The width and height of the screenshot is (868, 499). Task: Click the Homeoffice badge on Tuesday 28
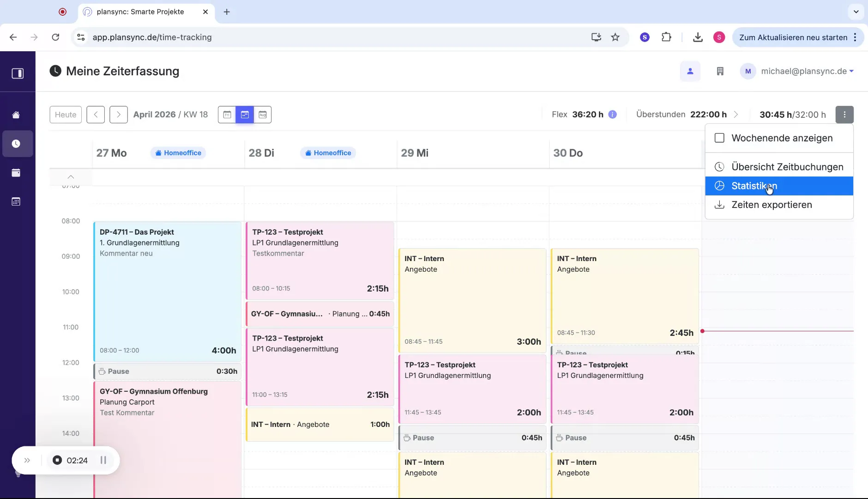pyautogui.click(x=328, y=153)
